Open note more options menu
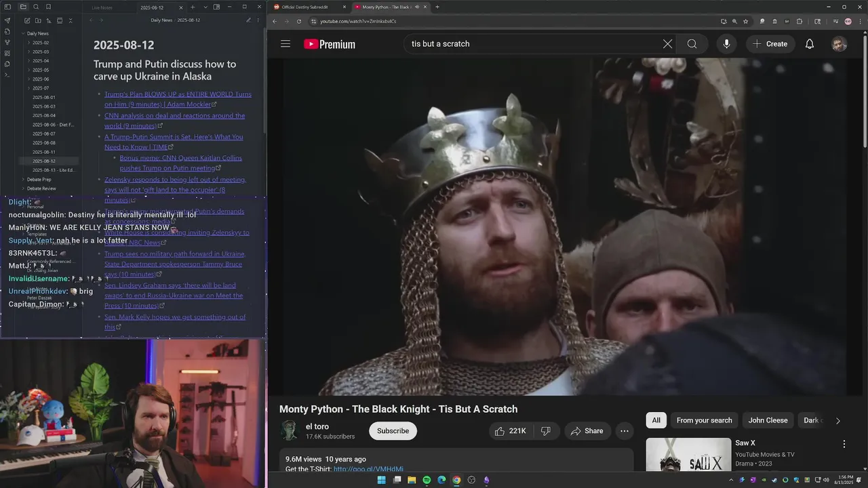The width and height of the screenshot is (868, 488). pyautogui.click(x=258, y=20)
